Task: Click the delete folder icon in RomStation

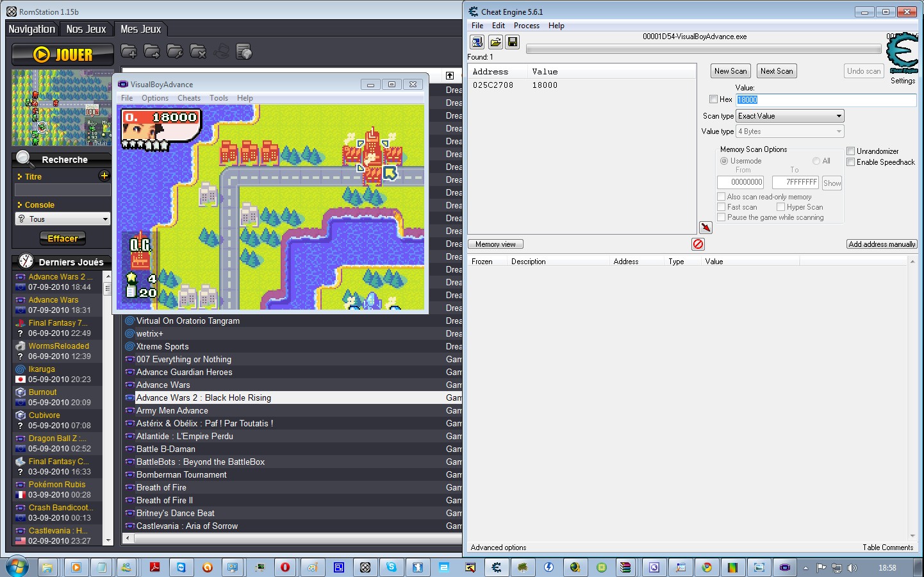Action: 198,52
